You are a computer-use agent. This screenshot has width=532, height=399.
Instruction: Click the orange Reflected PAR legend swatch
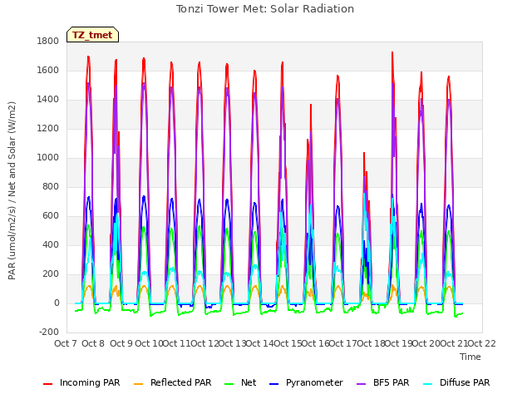139,384
